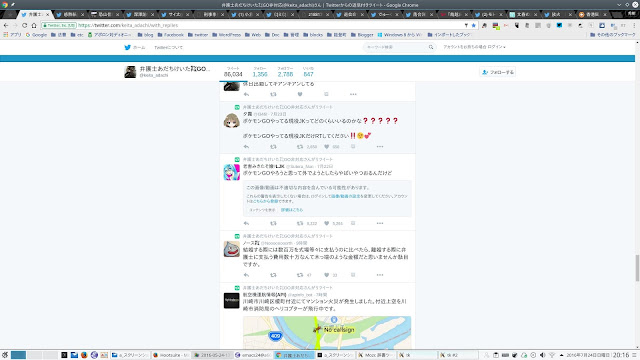Open the いいね 847 stat
The width and height of the screenshot is (640, 360).
pos(308,72)
